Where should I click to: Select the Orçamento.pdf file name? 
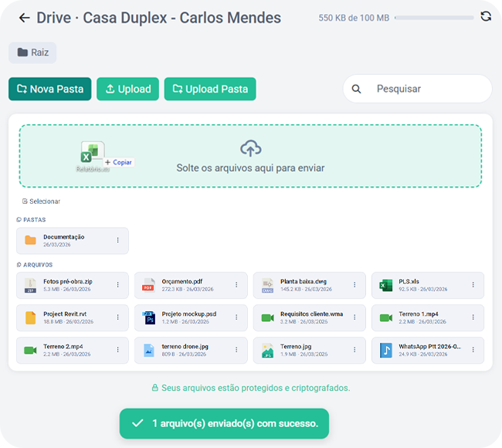pos(181,281)
